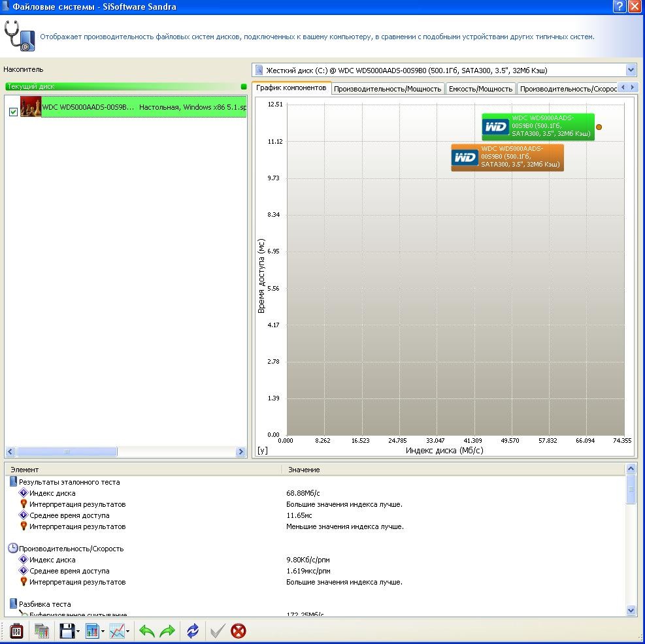Screen dimensions: 645x644
Task: Click value Больше значения индекса лучше under 68.88Мб/с
Action: [x=344, y=504]
